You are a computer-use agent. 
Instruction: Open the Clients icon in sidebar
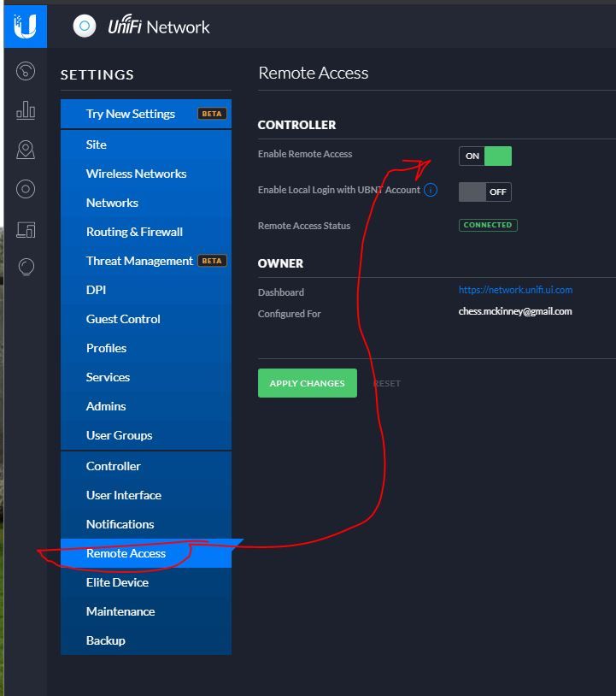tap(26, 229)
